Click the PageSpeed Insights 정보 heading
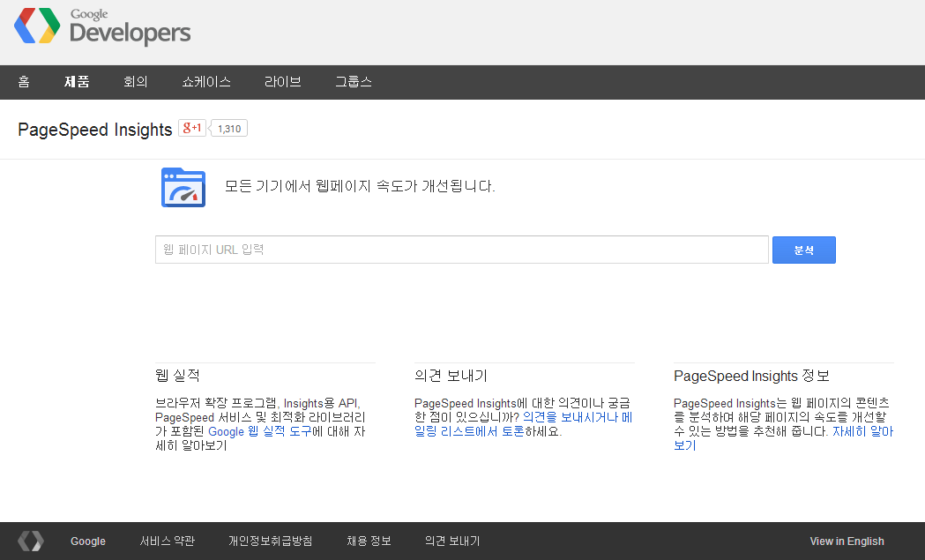This screenshot has height=560, width=925. 751,376
